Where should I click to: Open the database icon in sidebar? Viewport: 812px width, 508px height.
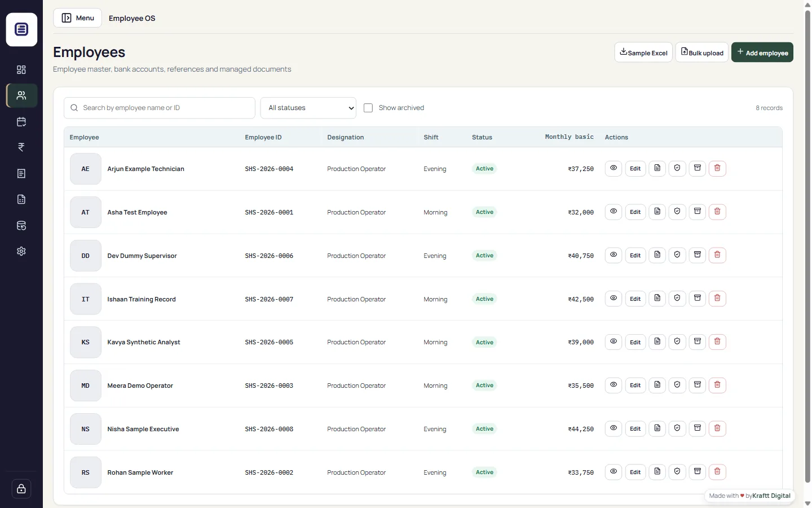21,225
